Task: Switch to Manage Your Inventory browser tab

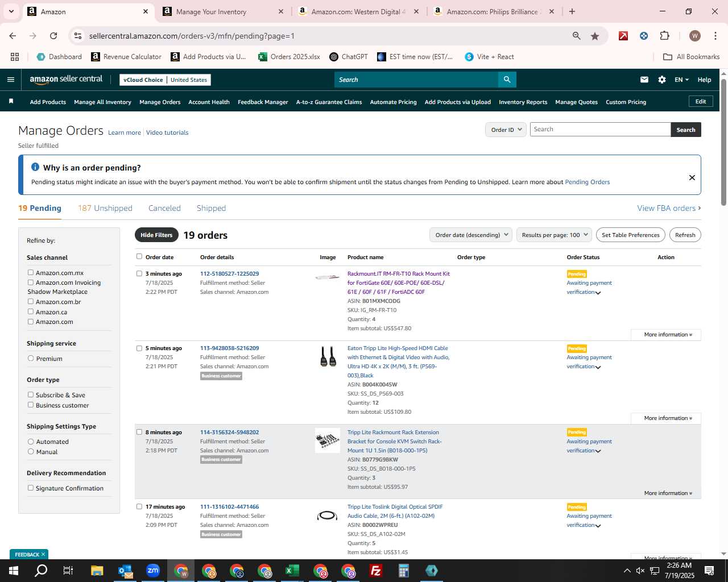Action: (x=222, y=11)
